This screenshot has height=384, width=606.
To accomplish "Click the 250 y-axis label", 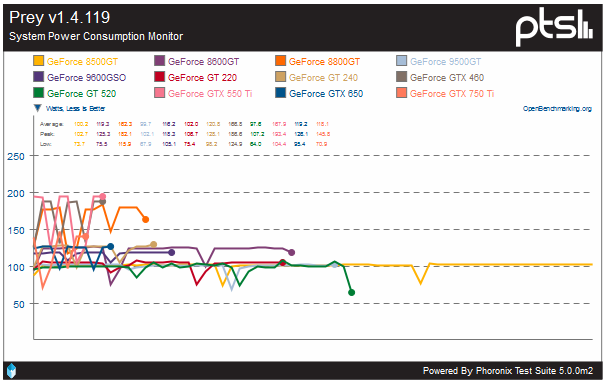I will [16, 156].
